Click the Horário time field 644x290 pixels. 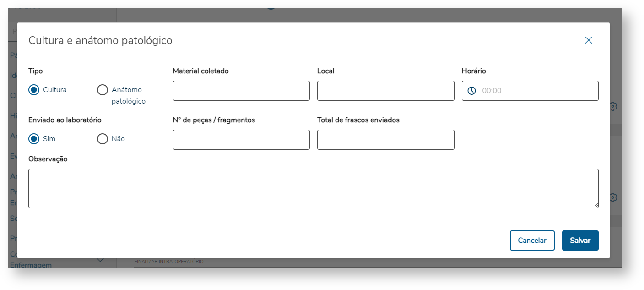pyautogui.click(x=530, y=91)
